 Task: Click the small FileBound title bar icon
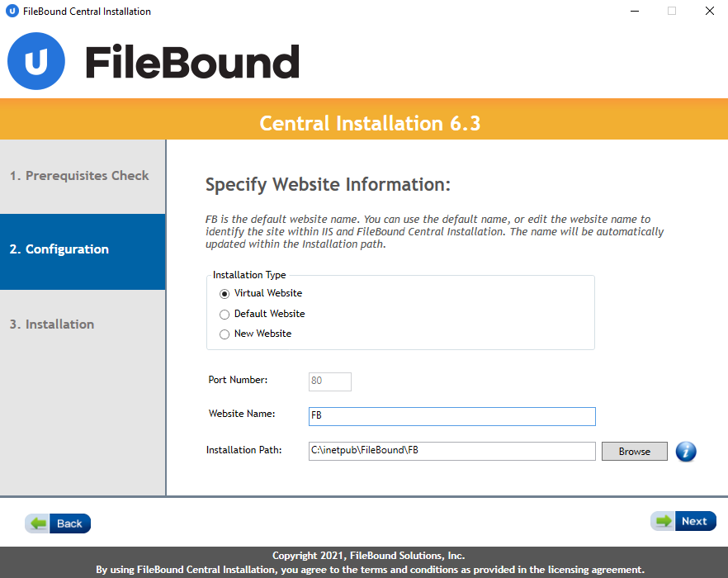[12, 12]
